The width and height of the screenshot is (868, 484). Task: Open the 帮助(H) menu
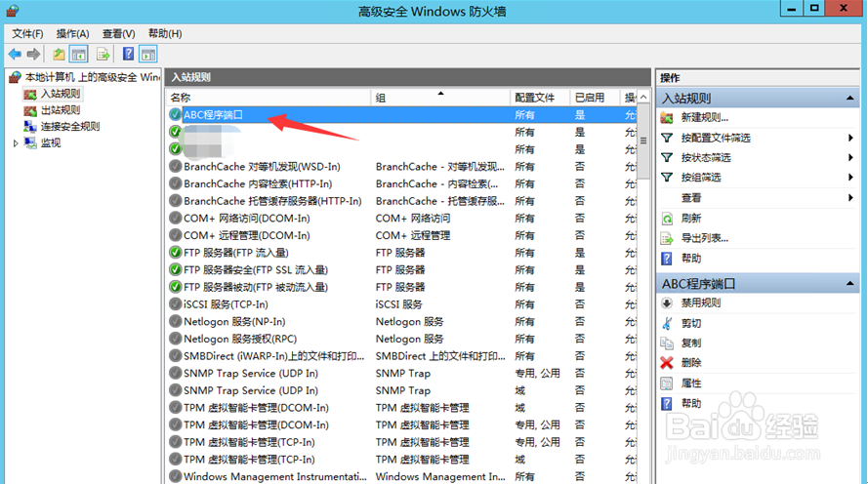click(165, 34)
